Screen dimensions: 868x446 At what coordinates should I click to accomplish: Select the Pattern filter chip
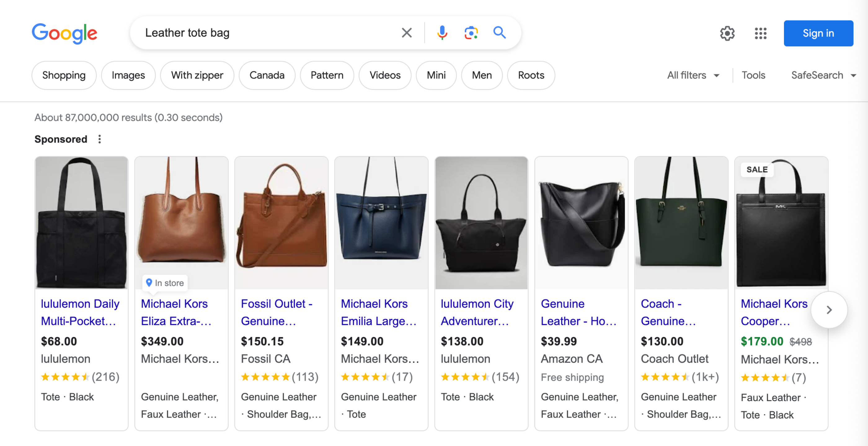point(327,75)
